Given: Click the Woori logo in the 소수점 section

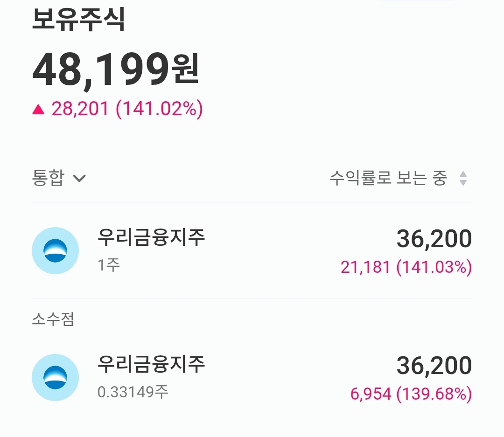Looking at the screenshot, I should (x=55, y=377).
